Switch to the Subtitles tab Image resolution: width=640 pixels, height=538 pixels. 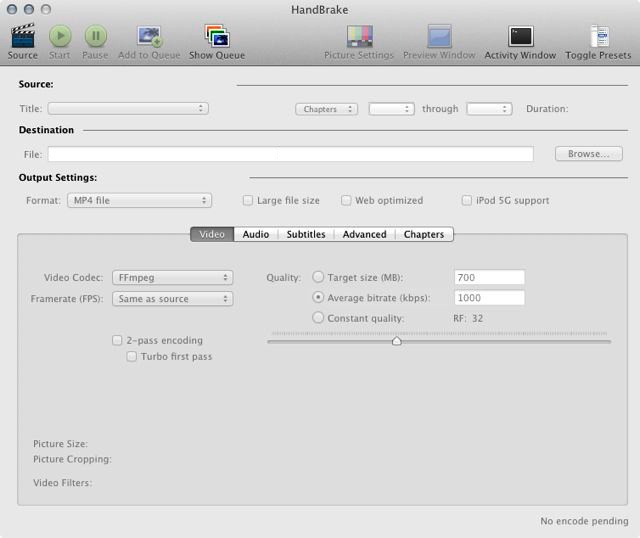point(306,234)
